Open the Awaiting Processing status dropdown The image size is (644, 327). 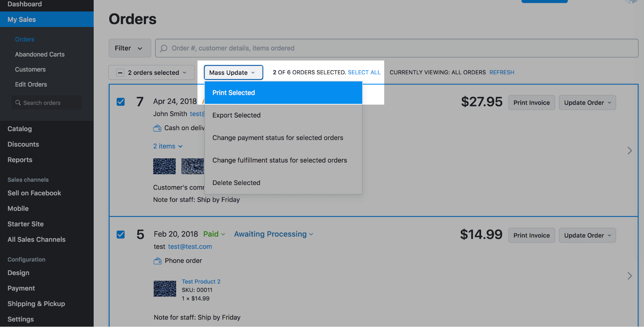(x=273, y=234)
